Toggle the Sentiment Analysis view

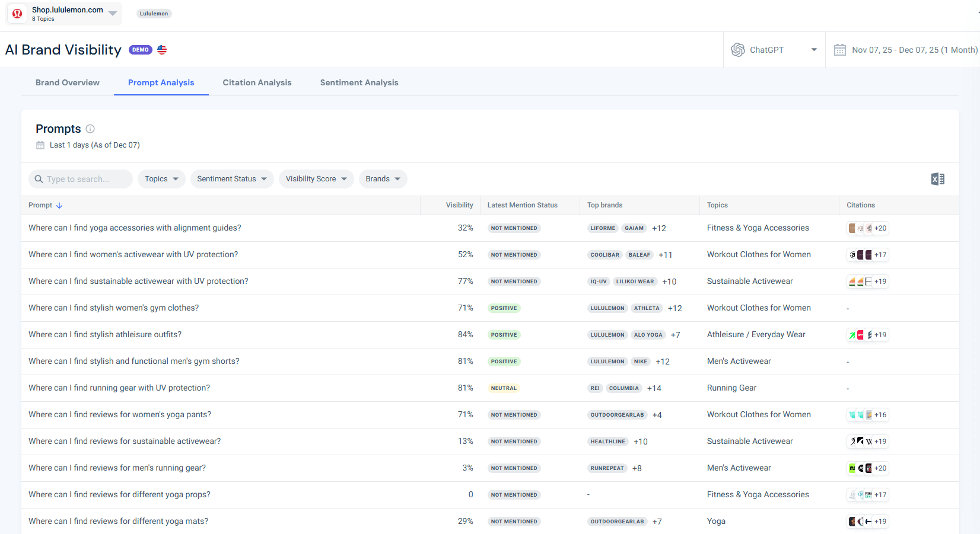[x=359, y=82]
